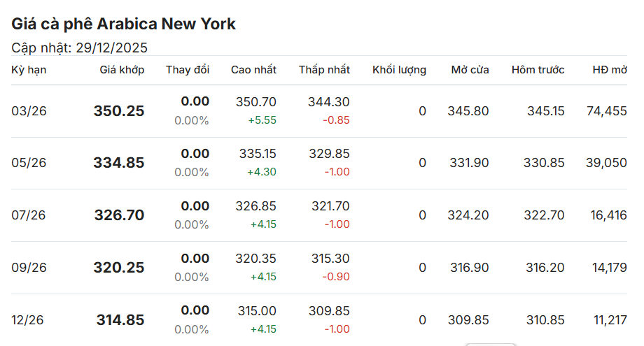Select the "Thay đổi" column header

pyautogui.click(x=188, y=70)
